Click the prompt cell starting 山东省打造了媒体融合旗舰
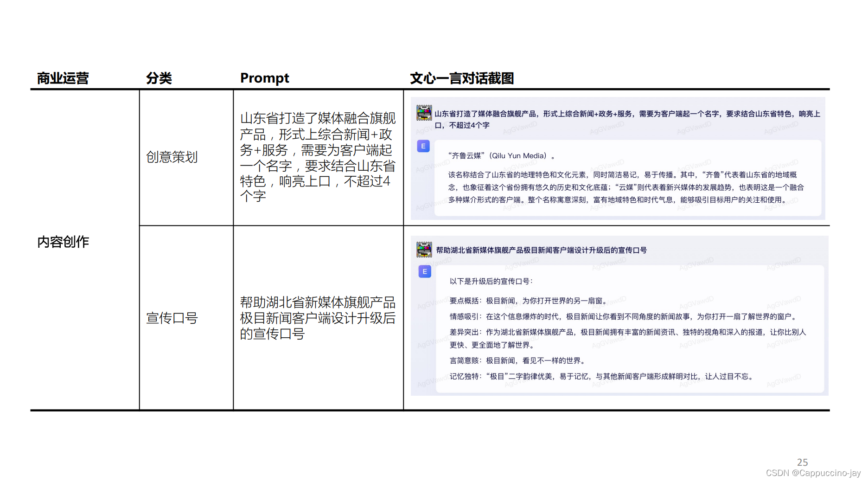868x482 pixels. click(x=318, y=157)
